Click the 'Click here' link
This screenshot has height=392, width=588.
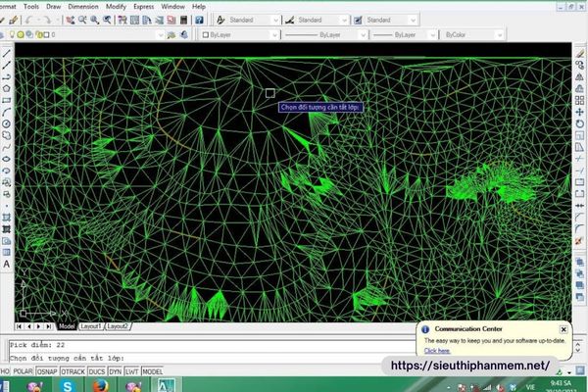437,351
